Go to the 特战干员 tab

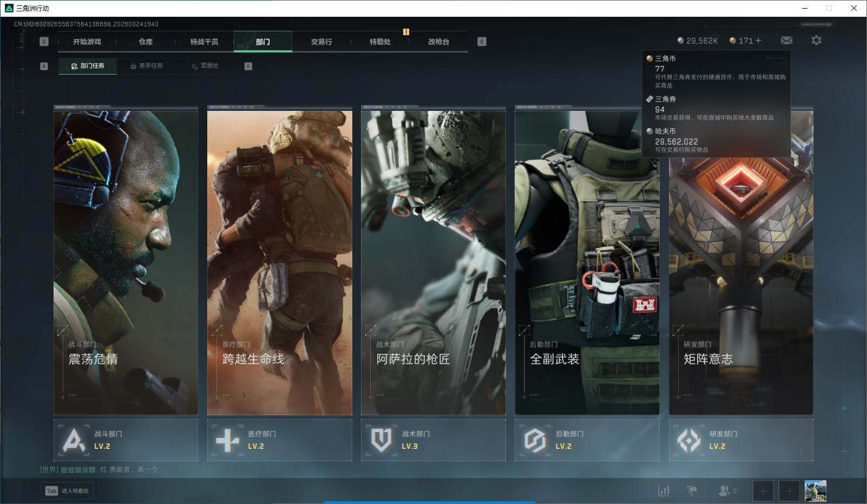point(204,42)
